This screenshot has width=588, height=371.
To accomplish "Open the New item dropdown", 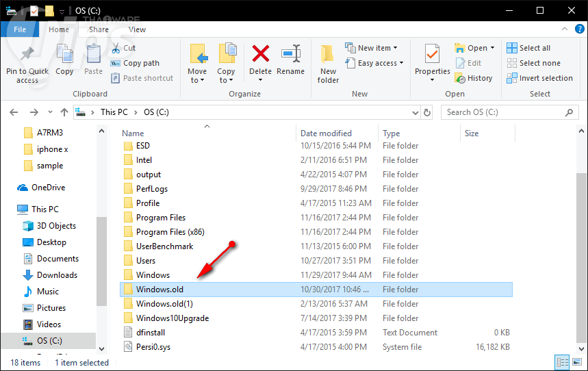I will pos(371,48).
